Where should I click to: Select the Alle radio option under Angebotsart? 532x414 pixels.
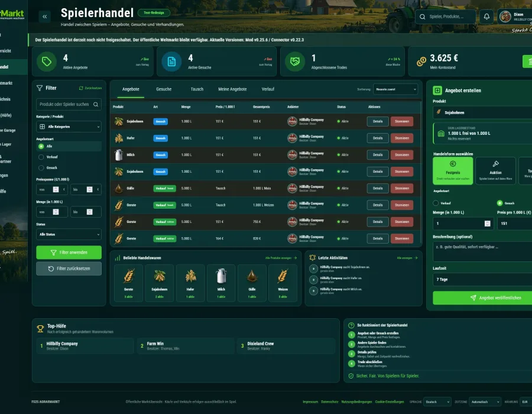tap(41, 146)
